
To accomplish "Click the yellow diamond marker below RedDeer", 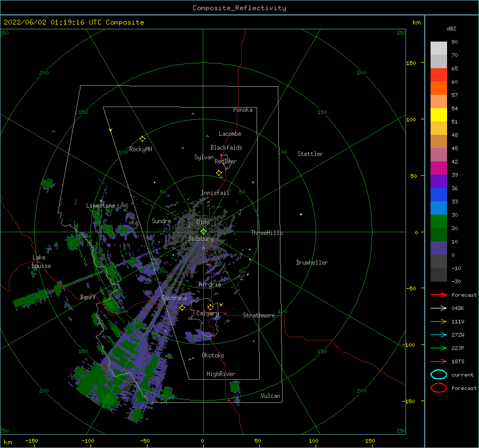I will pyautogui.click(x=219, y=173).
